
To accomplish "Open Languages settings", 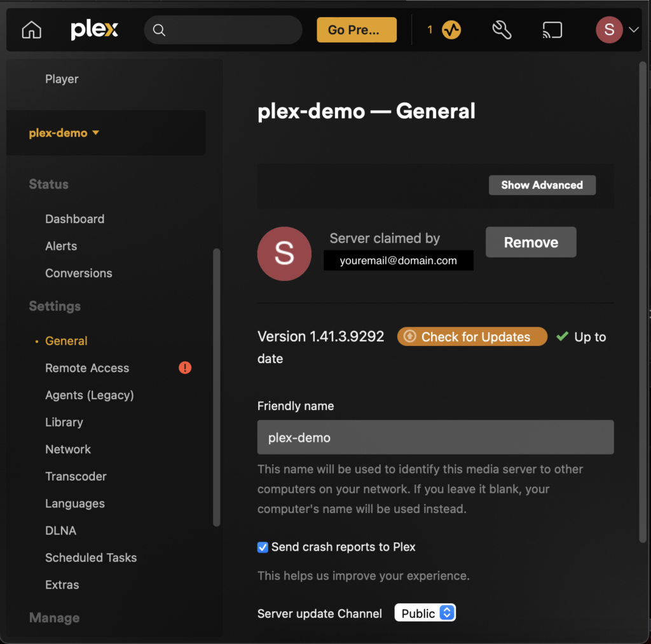I will tap(75, 504).
